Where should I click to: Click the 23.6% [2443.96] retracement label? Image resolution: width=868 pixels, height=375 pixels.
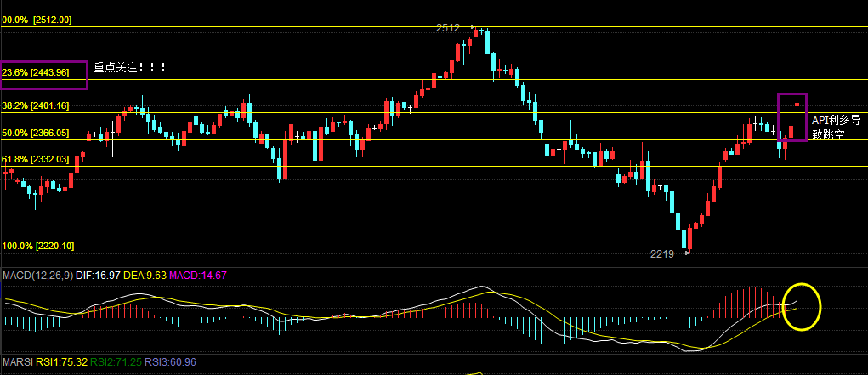(36, 72)
